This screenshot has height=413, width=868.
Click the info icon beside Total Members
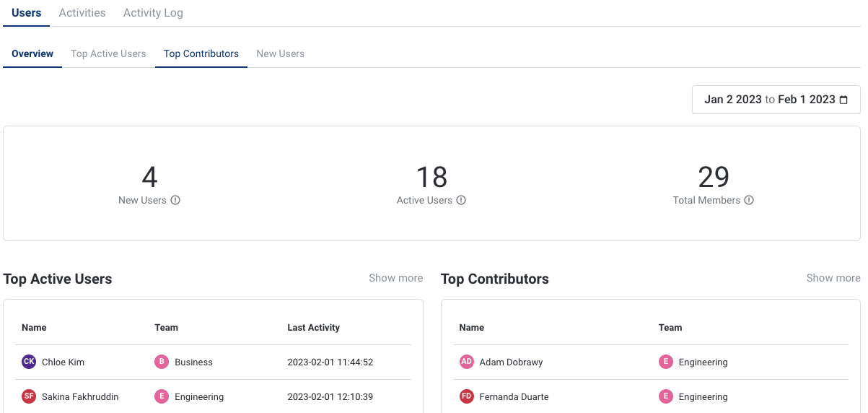click(749, 200)
